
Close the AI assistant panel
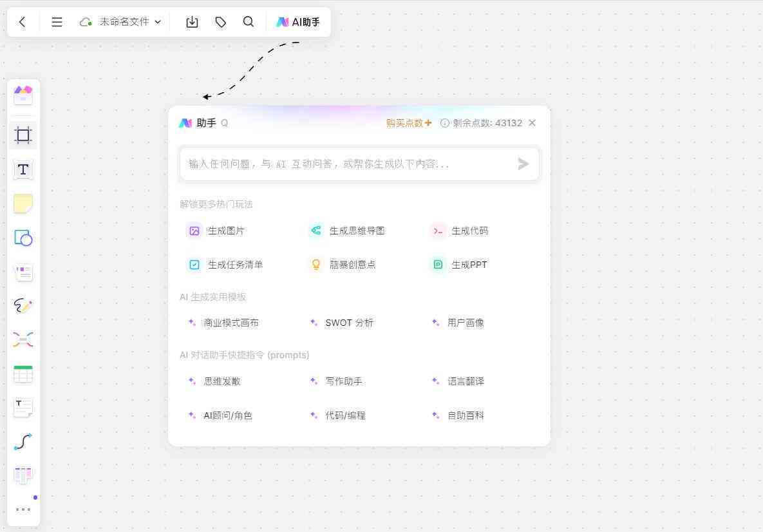point(532,122)
